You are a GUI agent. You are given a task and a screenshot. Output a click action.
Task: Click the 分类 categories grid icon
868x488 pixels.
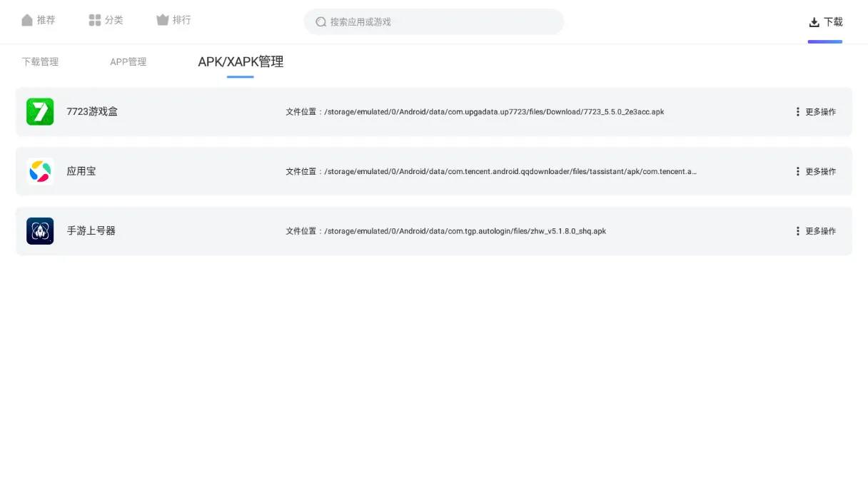click(x=94, y=20)
